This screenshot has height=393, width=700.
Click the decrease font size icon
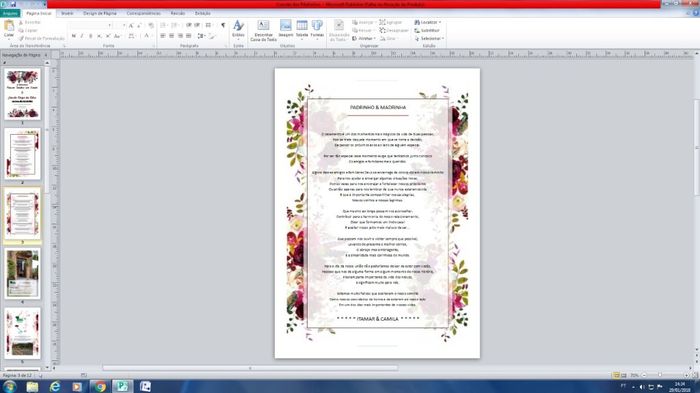tap(140, 25)
